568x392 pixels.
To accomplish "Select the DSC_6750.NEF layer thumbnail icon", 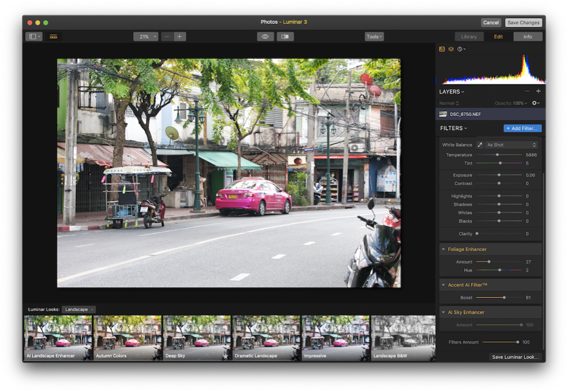I will click(443, 114).
